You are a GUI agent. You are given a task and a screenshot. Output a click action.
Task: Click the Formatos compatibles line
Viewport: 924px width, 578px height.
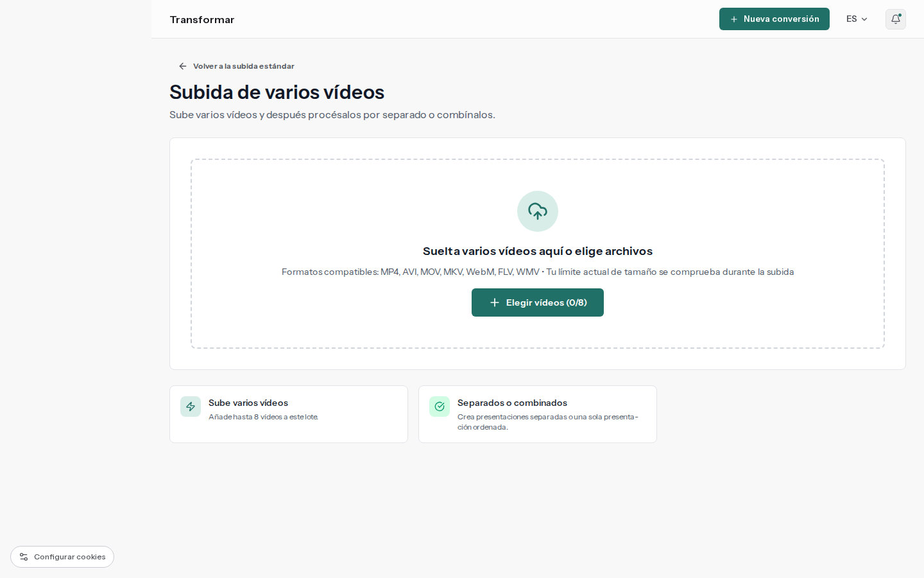pyautogui.click(x=538, y=272)
